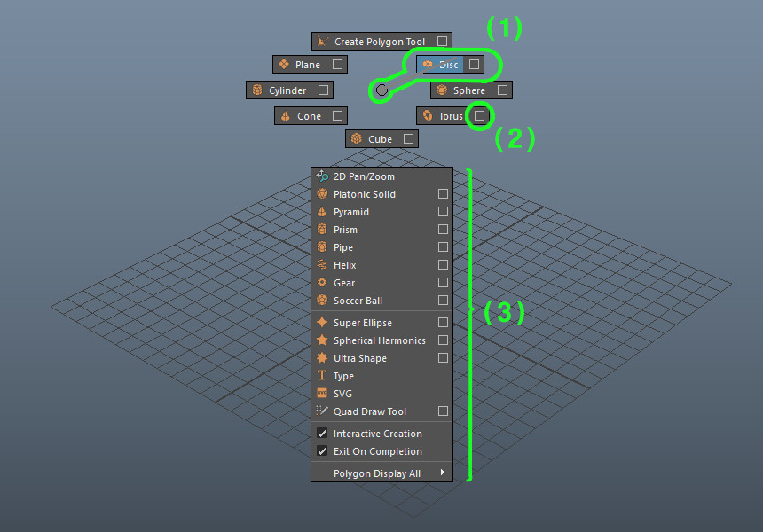The image size is (763, 532).
Task: Click the Ultra Shape icon
Action: tap(322, 358)
